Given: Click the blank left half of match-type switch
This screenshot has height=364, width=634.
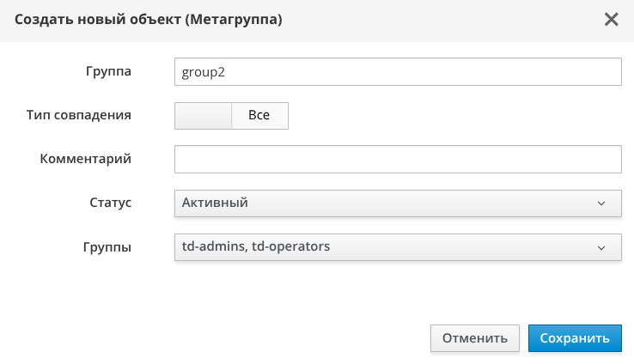Looking at the screenshot, I should [x=204, y=116].
